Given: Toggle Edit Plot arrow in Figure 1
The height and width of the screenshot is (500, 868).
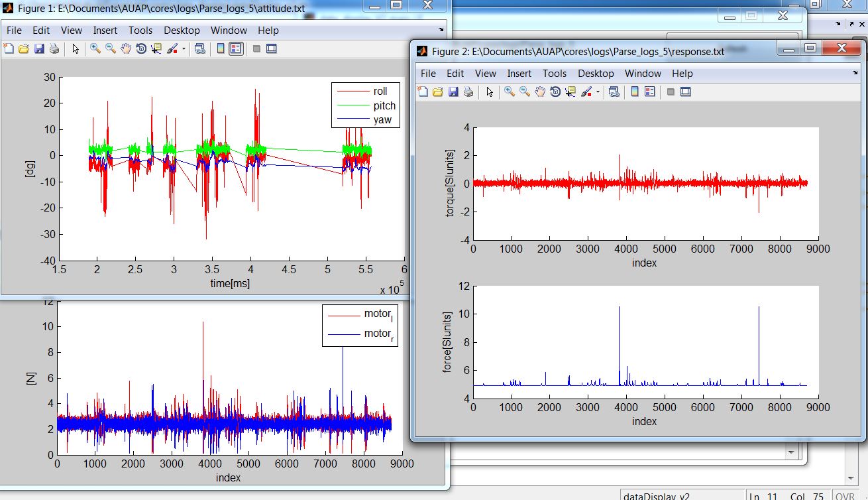Looking at the screenshot, I should coord(76,48).
